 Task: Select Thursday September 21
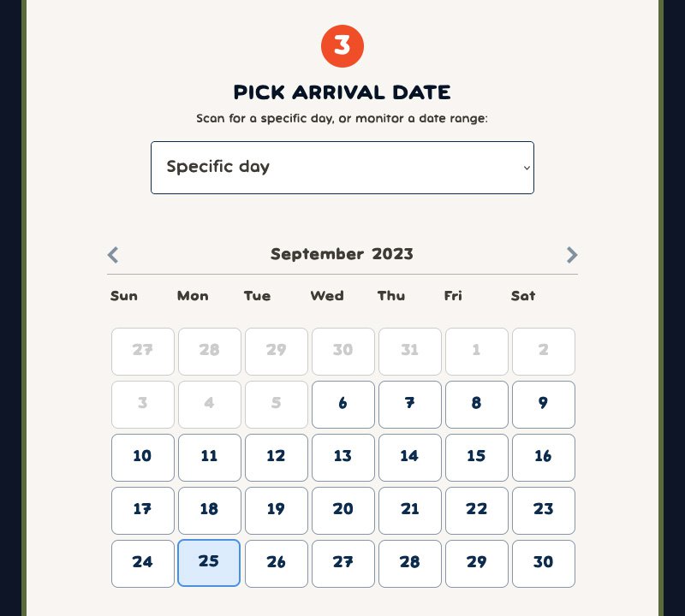point(410,511)
